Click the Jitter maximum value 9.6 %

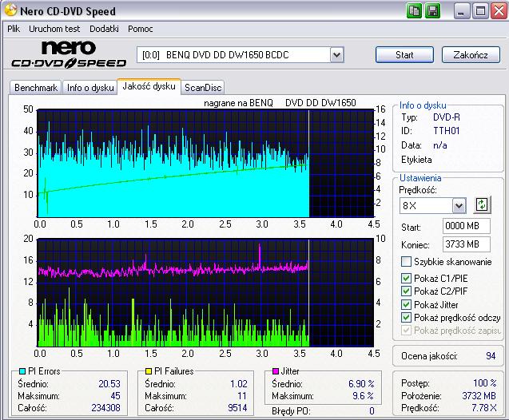pyautogui.click(x=364, y=396)
